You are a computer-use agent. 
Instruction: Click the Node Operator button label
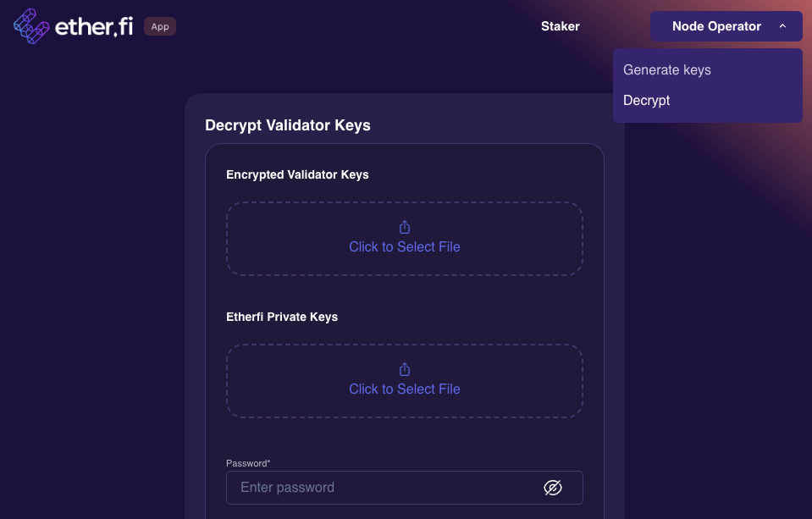716,26
